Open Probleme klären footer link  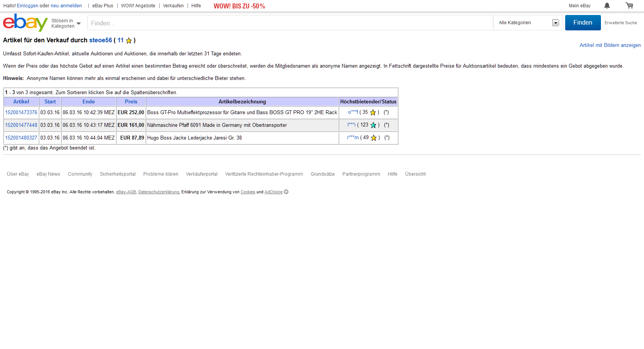tap(161, 174)
